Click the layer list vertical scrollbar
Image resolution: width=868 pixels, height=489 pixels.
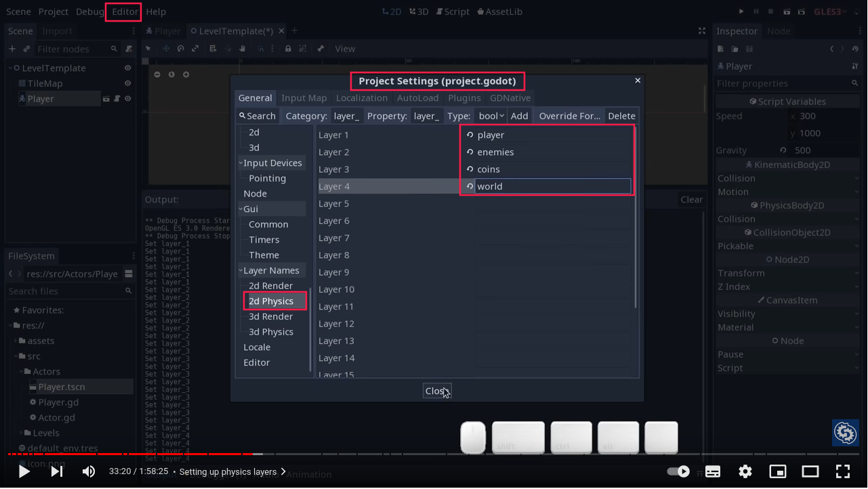coord(635,217)
